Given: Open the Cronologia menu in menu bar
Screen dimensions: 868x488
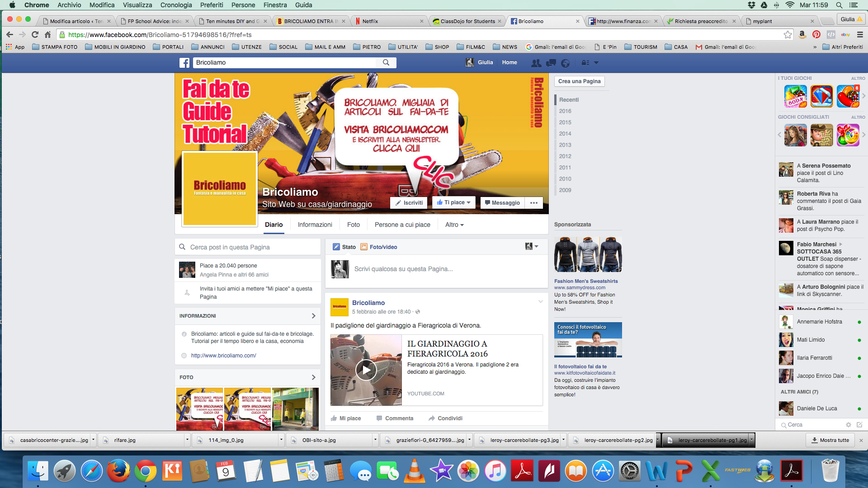Looking at the screenshot, I should 176,5.
